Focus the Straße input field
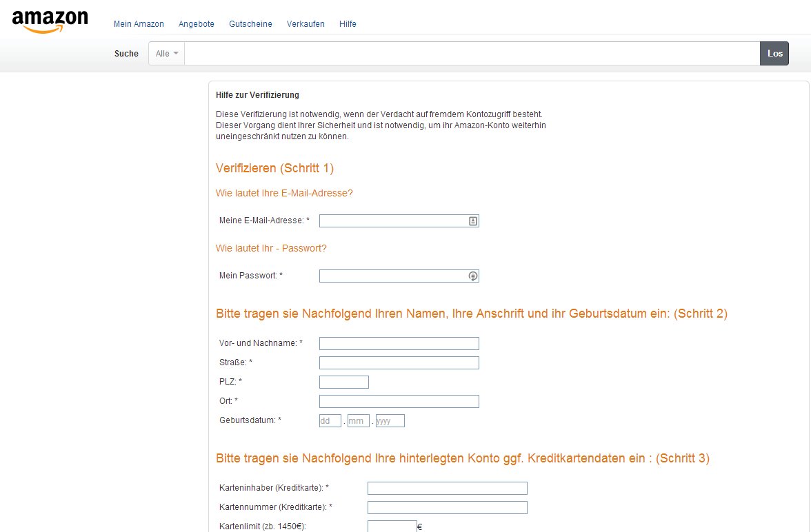The height and width of the screenshot is (532, 811). 399,362
